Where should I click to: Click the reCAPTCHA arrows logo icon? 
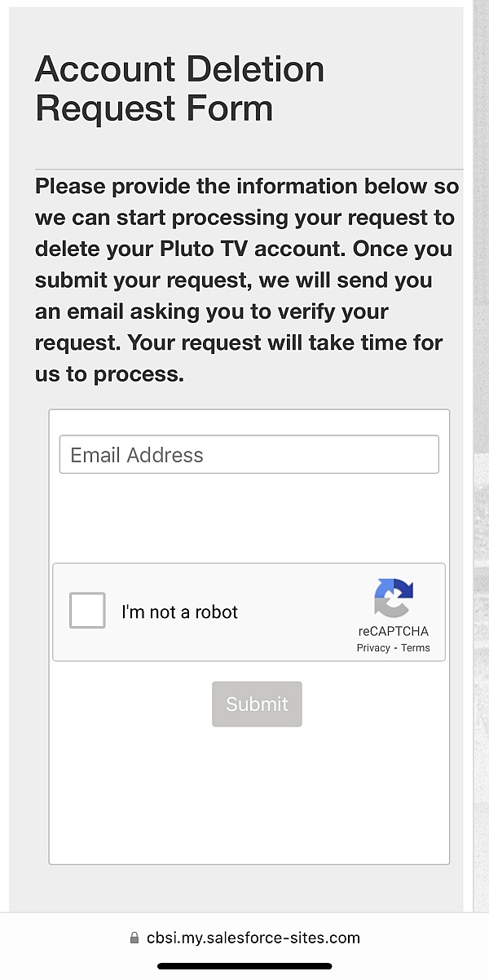click(394, 598)
